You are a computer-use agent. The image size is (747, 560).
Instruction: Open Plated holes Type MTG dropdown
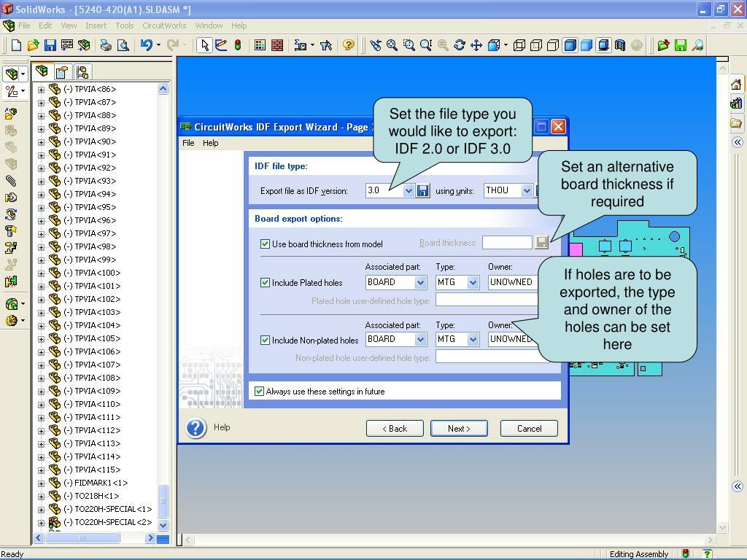coord(473,282)
